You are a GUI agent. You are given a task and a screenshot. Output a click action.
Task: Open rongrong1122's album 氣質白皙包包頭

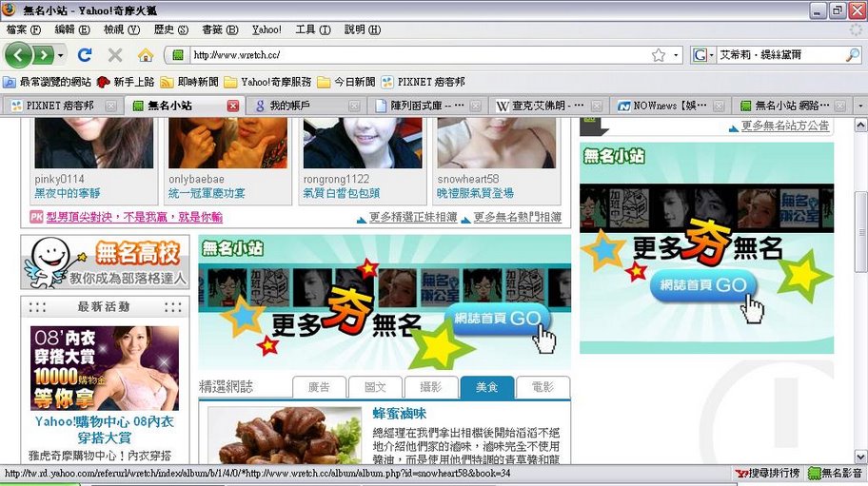point(342,193)
